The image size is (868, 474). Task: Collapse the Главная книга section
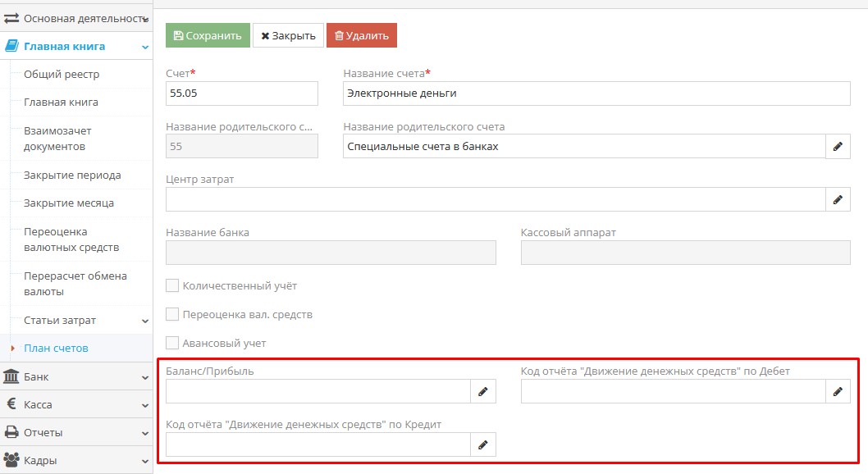[x=146, y=47]
